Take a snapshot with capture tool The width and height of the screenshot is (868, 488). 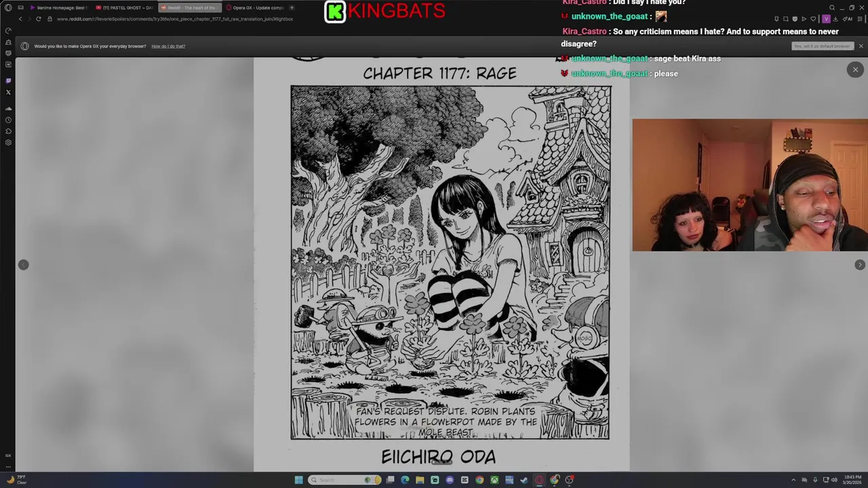coord(786,19)
